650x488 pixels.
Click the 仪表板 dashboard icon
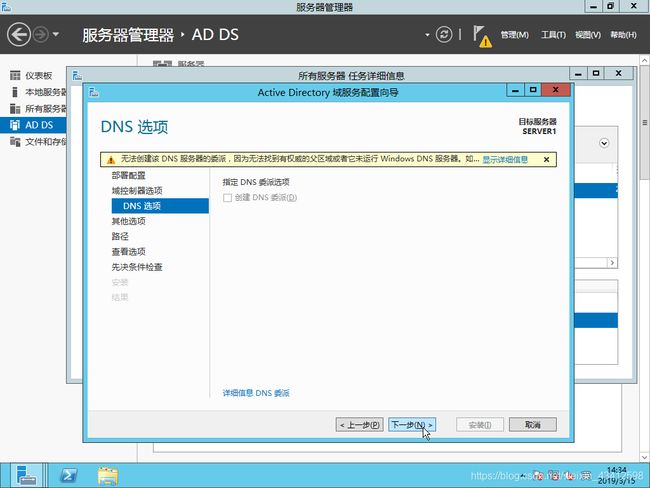tap(15, 75)
